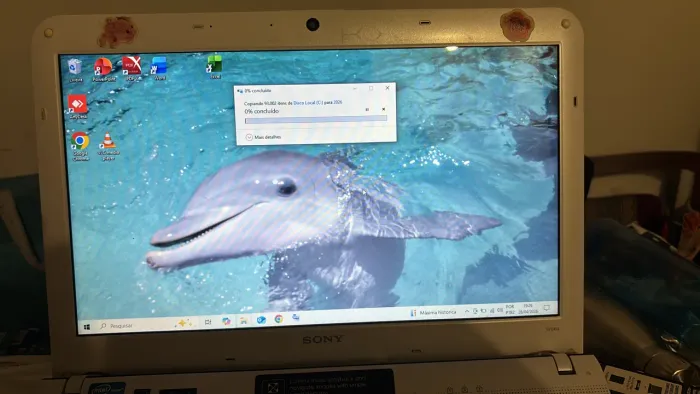Select the file copy task on the taskbar

click(296, 318)
